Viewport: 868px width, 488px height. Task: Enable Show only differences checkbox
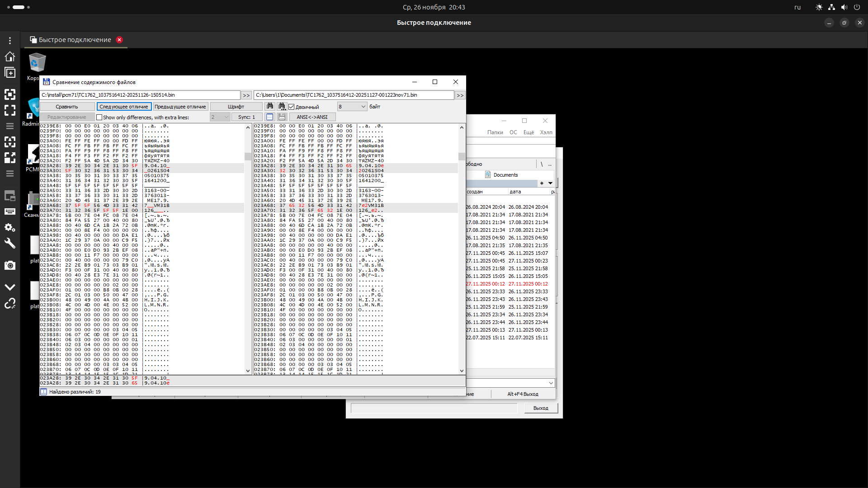pyautogui.click(x=99, y=117)
